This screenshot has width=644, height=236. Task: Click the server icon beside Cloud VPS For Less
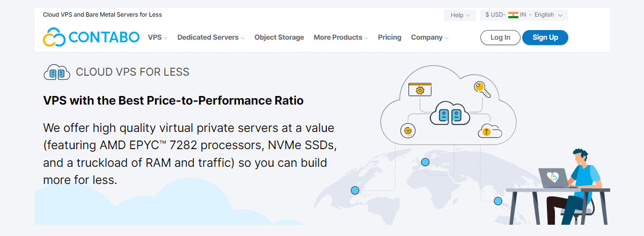pos(56,72)
